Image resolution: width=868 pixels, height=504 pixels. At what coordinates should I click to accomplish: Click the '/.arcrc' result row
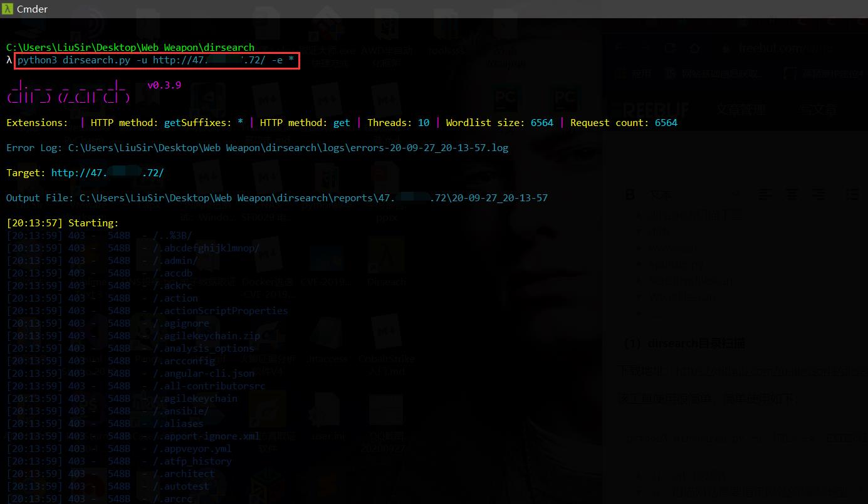tap(100, 499)
